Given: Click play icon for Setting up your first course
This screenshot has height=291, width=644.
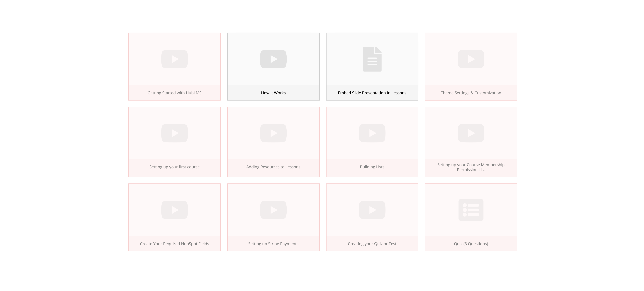Looking at the screenshot, I should (175, 133).
